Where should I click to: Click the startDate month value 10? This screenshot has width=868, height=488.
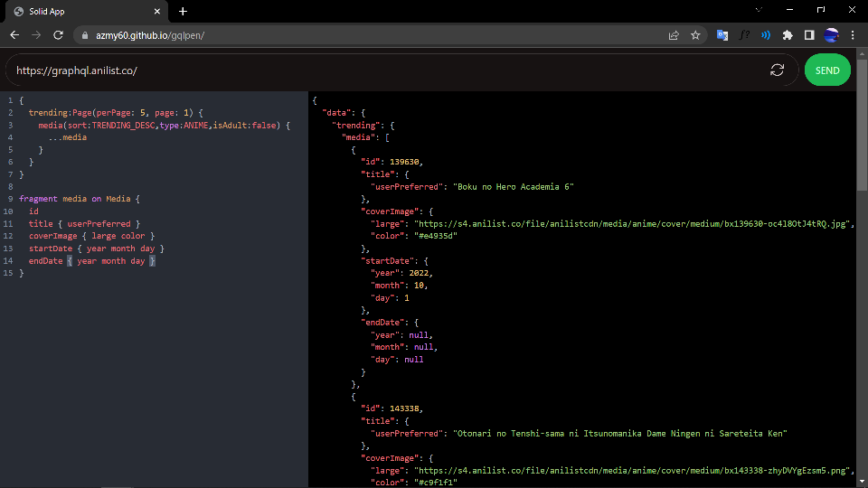(x=419, y=286)
